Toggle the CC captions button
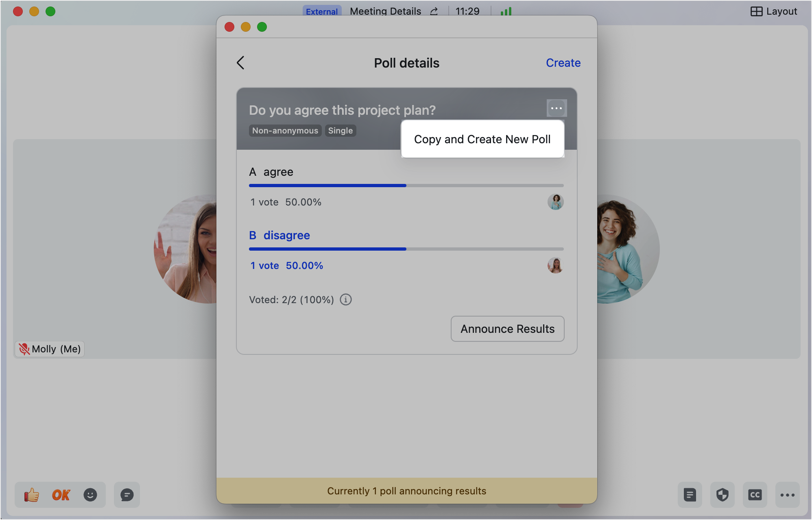The width and height of the screenshot is (812, 520). click(x=755, y=495)
